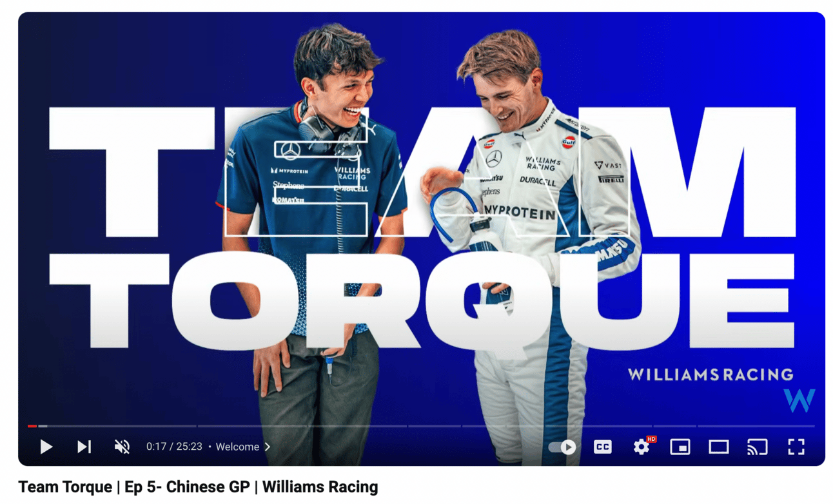Click the Williams W channel watermark logo

(x=799, y=400)
